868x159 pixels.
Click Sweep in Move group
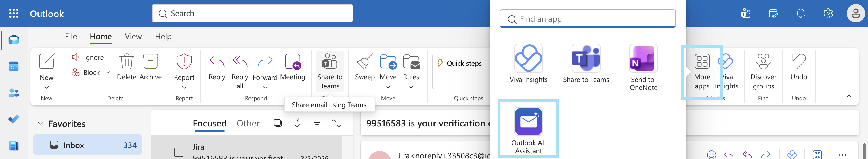pyautogui.click(x=365, y=67)
